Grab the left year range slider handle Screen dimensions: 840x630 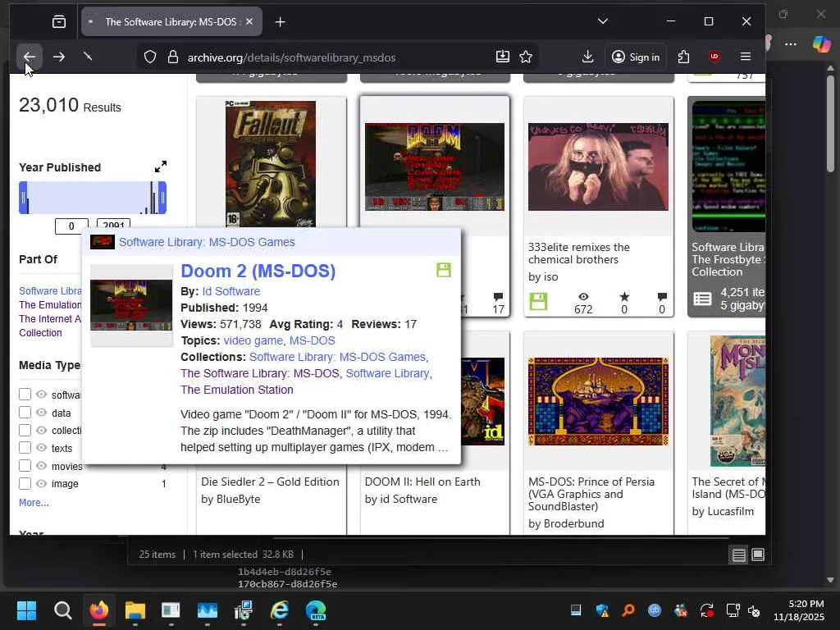click(23, 198)
